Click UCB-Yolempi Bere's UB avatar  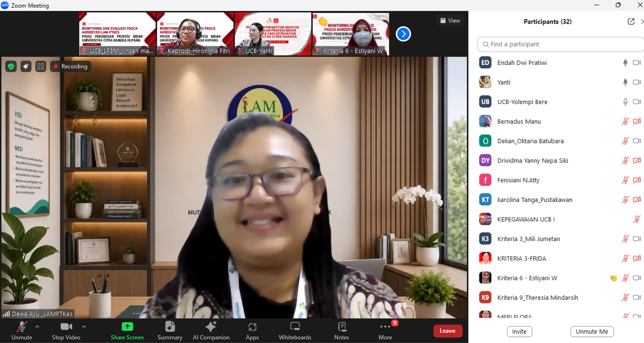[485, 102]
